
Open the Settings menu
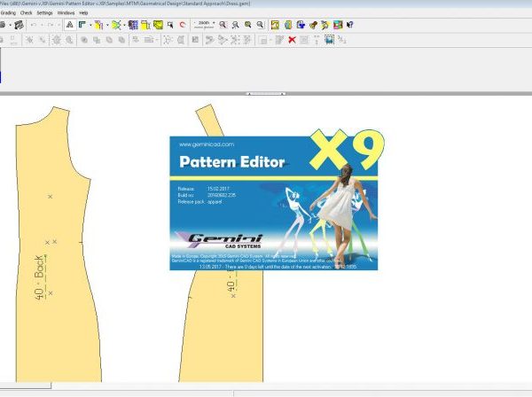pyautogui.click(x=43, y=13)
